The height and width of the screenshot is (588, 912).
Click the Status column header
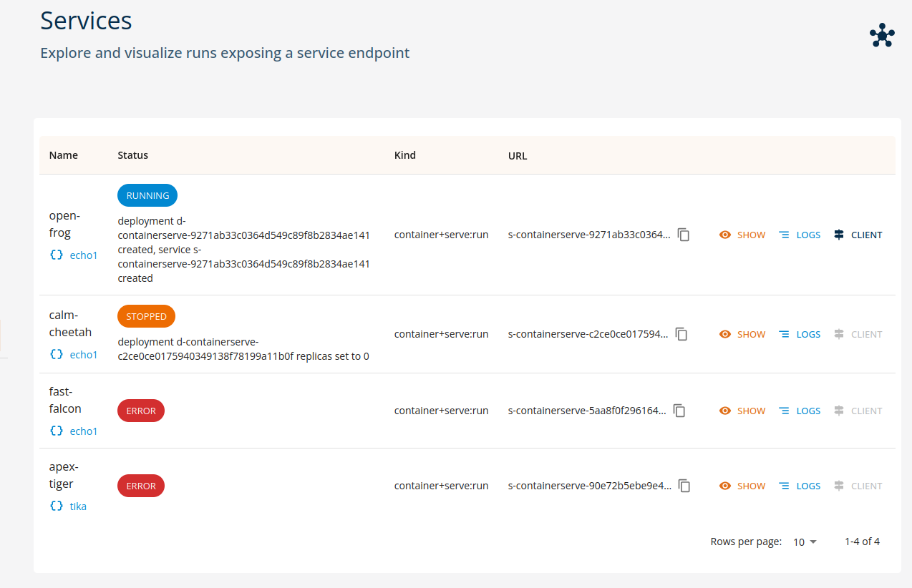point(132,155)
